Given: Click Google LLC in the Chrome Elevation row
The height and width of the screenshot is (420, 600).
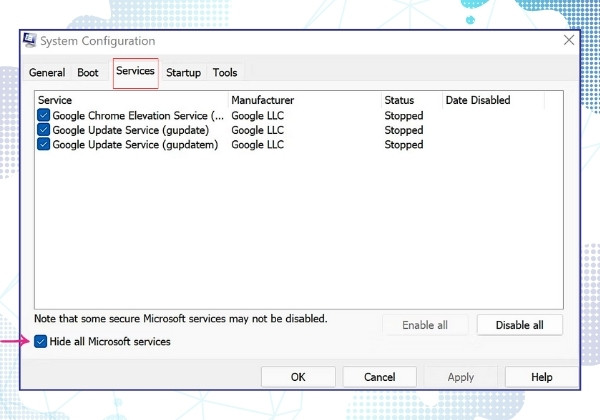Looking at the screenshot, I should coord(258,116).
